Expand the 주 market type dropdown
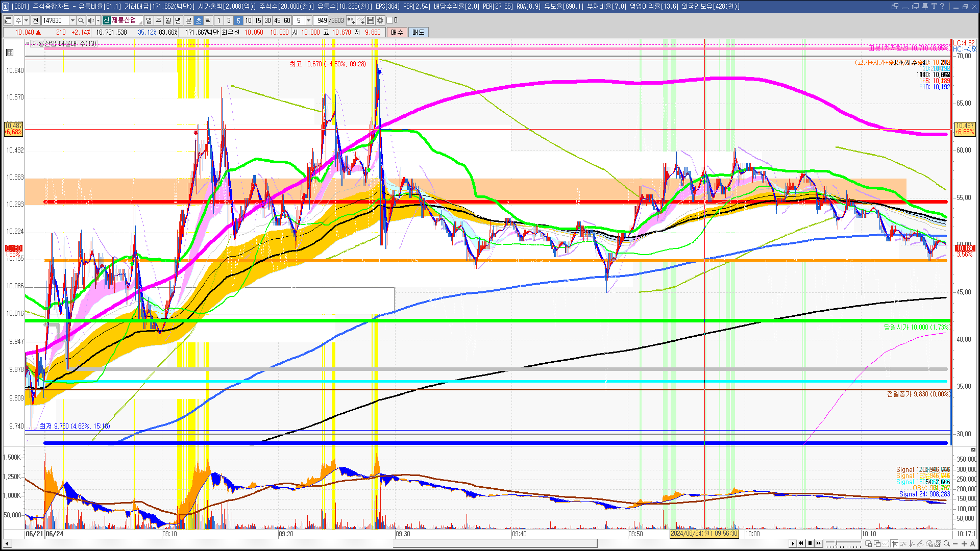The width and height of the screenshot is (980, 551). pos(26,20)
